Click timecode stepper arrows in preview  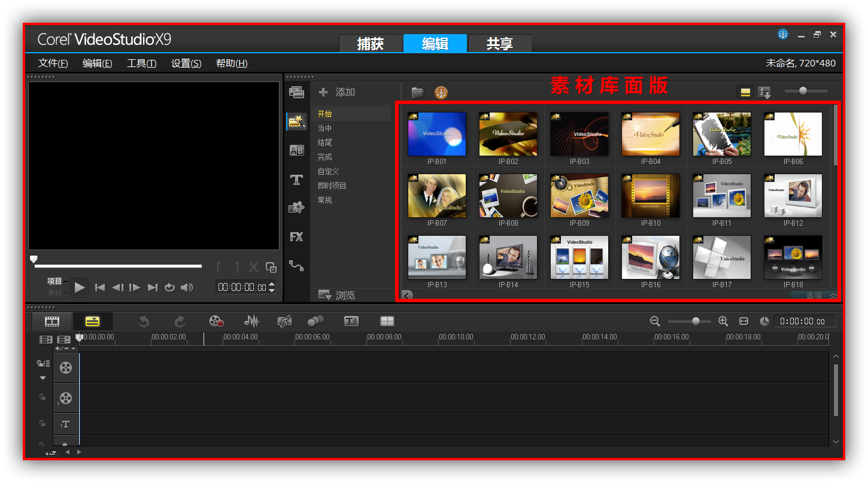[x=272, y=287]
